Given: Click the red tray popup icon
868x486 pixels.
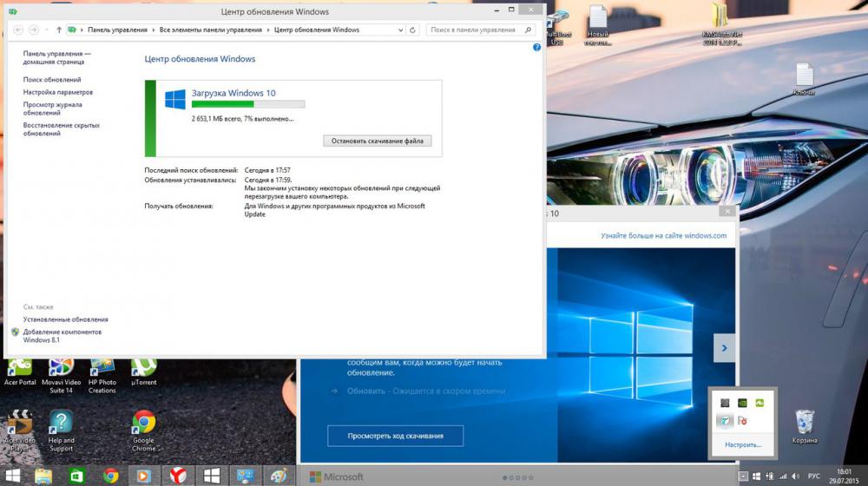Looking at the screenshot, I should pos(742,421).
